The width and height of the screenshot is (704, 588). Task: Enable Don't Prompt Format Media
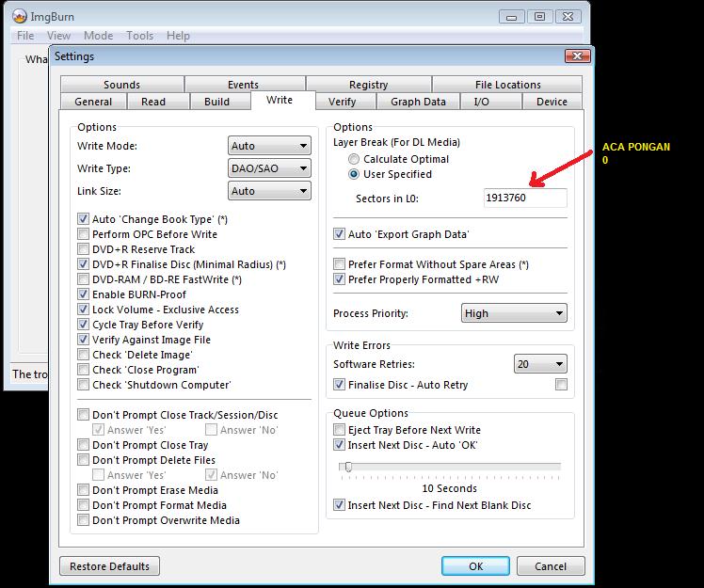click(x=83, y=505)
